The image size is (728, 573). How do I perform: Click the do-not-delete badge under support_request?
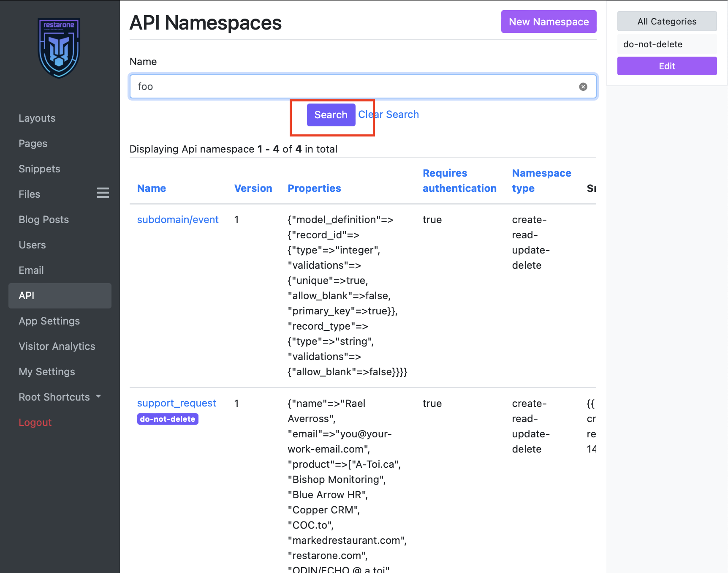pyautogui.click(x=168, y=419)
